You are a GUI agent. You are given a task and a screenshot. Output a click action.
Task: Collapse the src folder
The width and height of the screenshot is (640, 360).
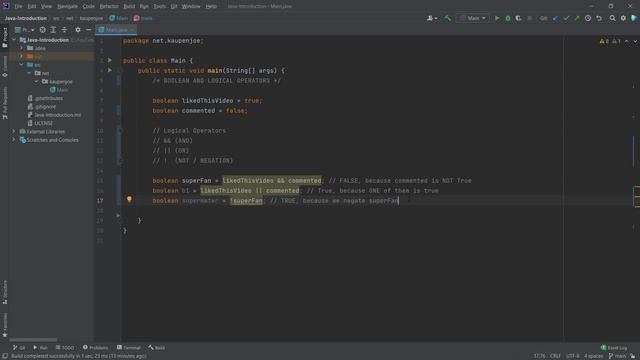pos(22,64)
